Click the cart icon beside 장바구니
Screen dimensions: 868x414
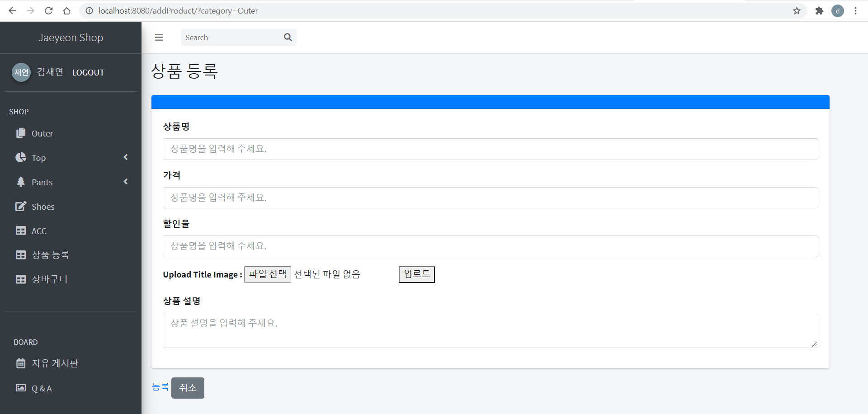tap(21, 279)
